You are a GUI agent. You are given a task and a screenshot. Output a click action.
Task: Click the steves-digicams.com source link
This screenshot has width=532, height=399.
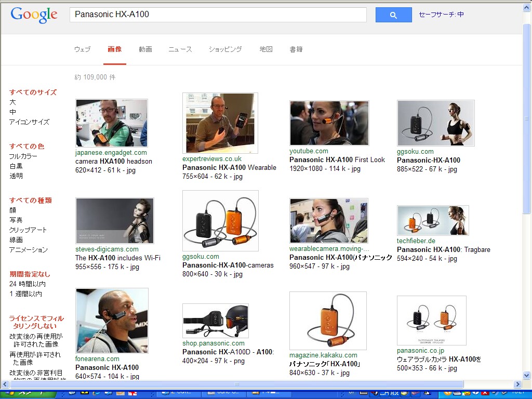pos(107,249)
